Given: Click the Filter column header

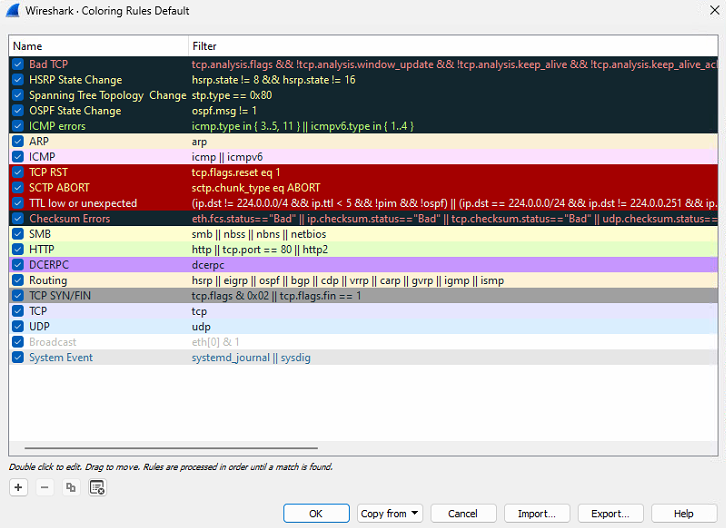Looking at the screenshot, I should pos(204,46).
